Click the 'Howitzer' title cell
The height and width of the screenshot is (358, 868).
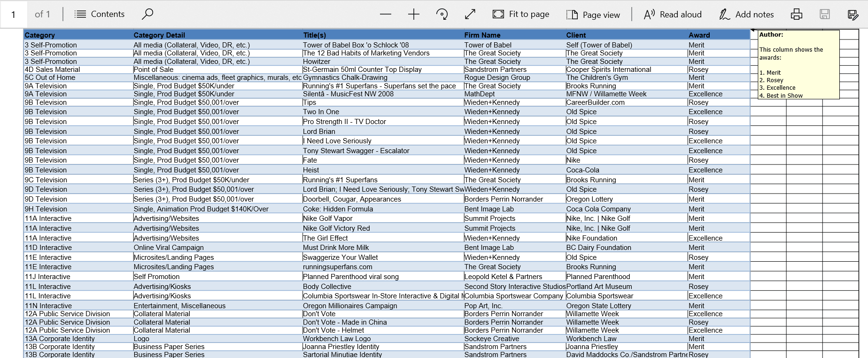point(317,62)
